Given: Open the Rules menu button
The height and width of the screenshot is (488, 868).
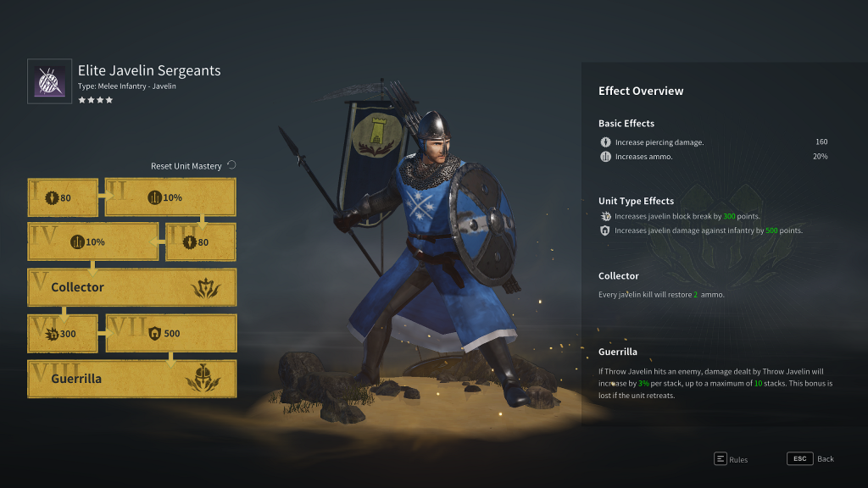Looking at the screenshot, I should coord(731,458).
